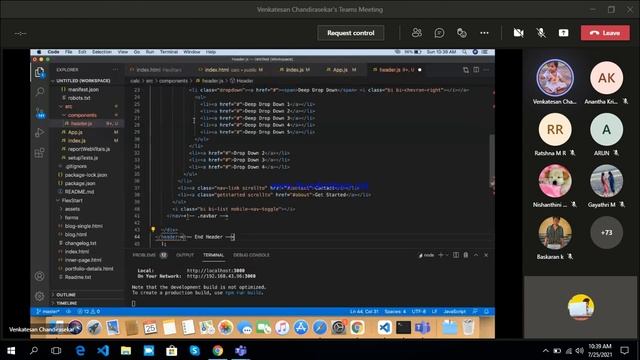Unmute the Teams microphone
This screenshot has height=360, width=640.
pyautogui.click(x=541, y=33)
